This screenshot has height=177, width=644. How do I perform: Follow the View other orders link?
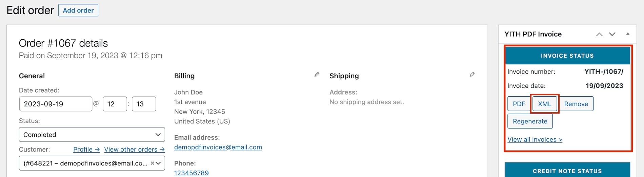coord(134,149)
